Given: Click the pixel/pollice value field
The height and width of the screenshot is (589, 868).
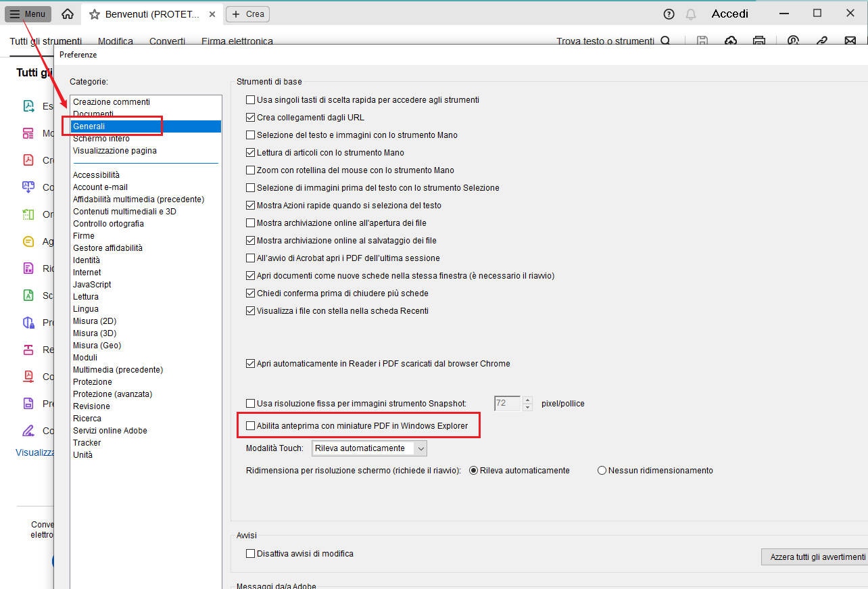Looking at the screenshot, I should (508, 404).
